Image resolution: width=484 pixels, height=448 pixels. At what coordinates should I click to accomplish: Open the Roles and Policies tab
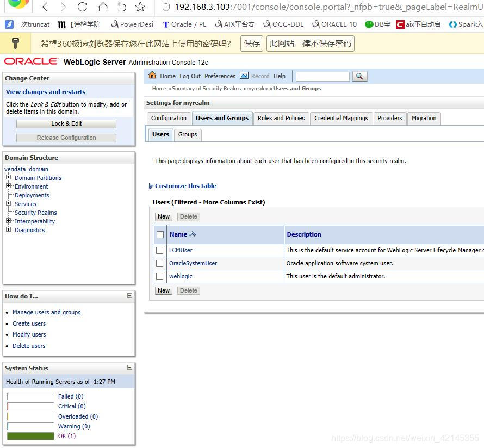(x=281, y=118)
